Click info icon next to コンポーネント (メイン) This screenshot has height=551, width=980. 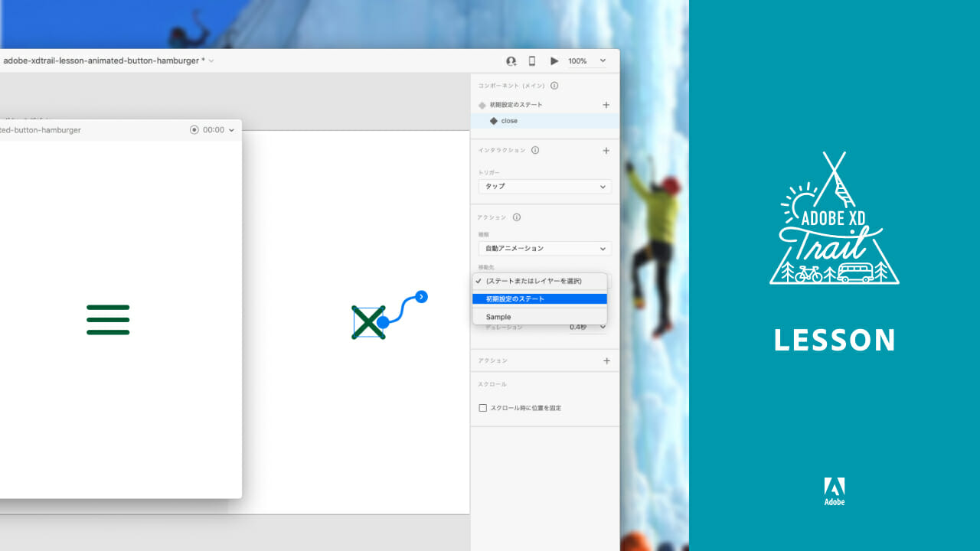[x=554, y=86]
